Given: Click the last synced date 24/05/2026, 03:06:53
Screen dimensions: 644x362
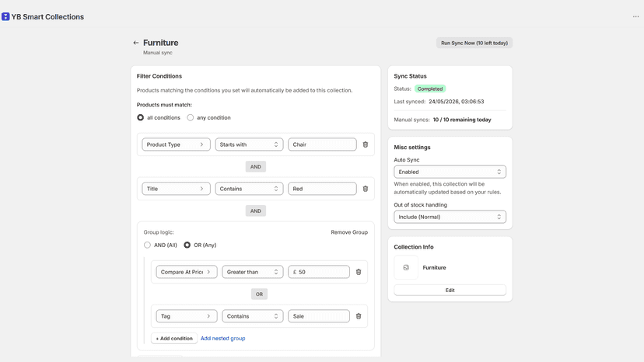Looking at the screenshot, I should (457, 102).
